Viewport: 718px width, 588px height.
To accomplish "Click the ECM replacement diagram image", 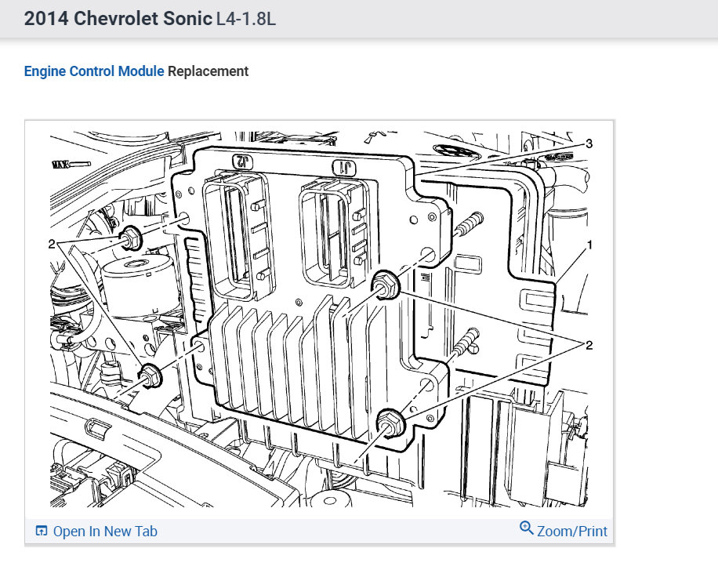I will (319, 319).
